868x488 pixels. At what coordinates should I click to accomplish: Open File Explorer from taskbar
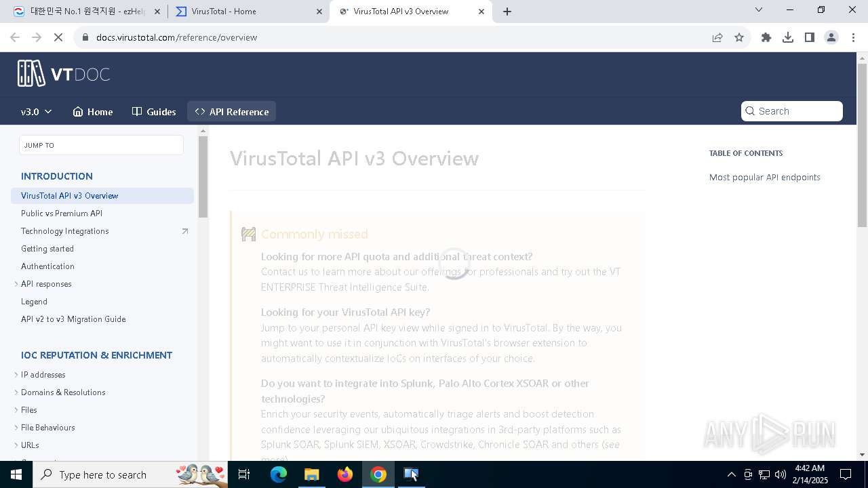[x=312, y=474]
